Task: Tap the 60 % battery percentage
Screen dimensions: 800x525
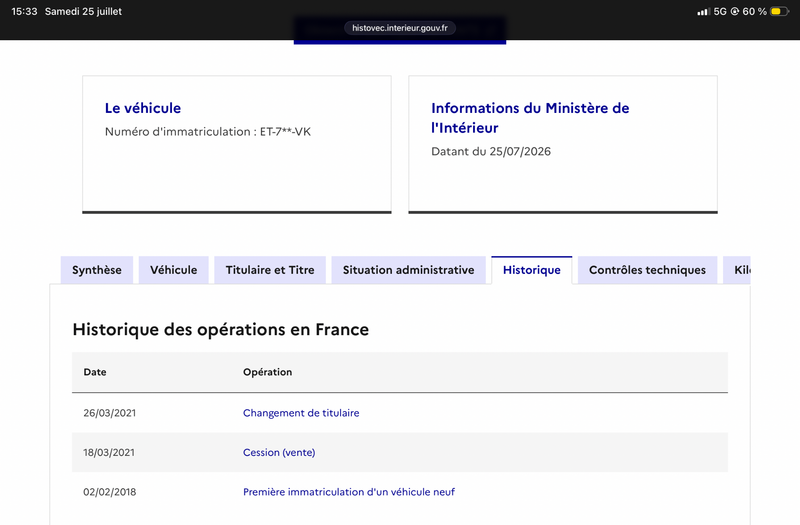Action: click(755, 11)
